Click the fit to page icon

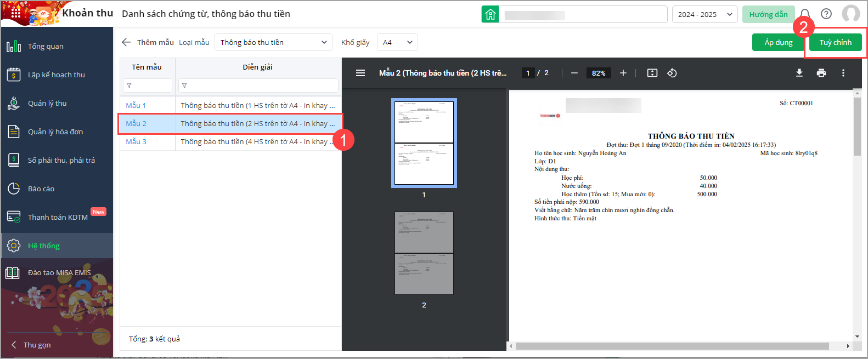point(652,73)
